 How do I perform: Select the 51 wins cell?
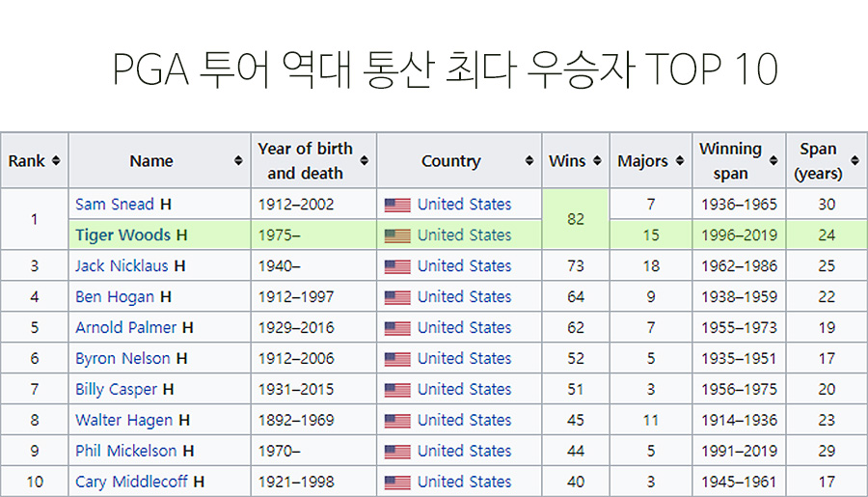click(x=576, y=390)
